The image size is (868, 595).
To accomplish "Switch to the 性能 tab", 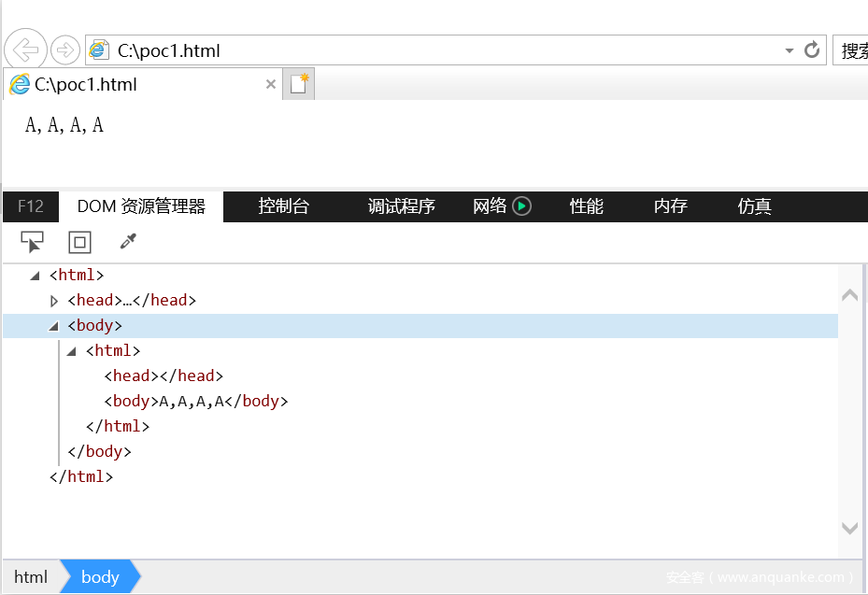I will [x=587, y=206].
